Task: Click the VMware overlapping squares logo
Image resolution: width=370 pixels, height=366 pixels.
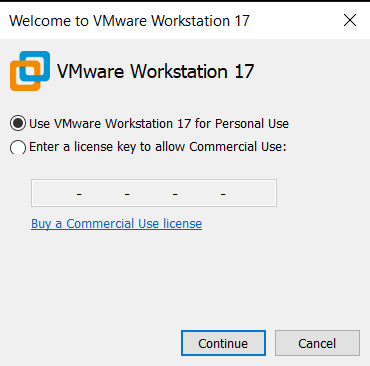Action: click(30, 71)
